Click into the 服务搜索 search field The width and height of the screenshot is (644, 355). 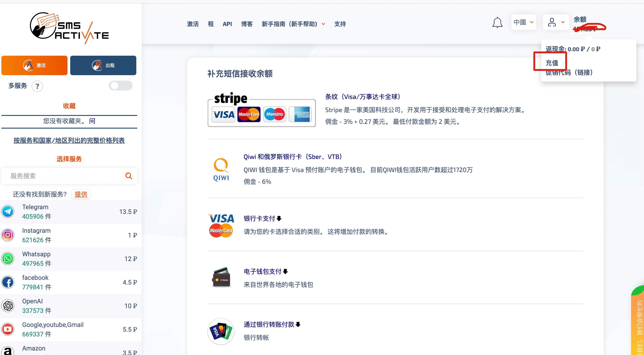(69, 176)
